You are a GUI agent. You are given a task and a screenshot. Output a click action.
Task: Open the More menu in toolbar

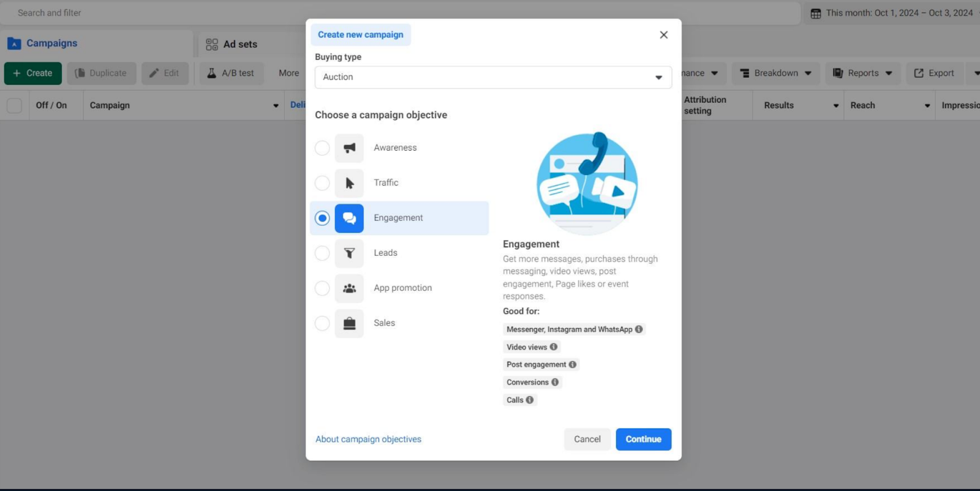[289, 73]
